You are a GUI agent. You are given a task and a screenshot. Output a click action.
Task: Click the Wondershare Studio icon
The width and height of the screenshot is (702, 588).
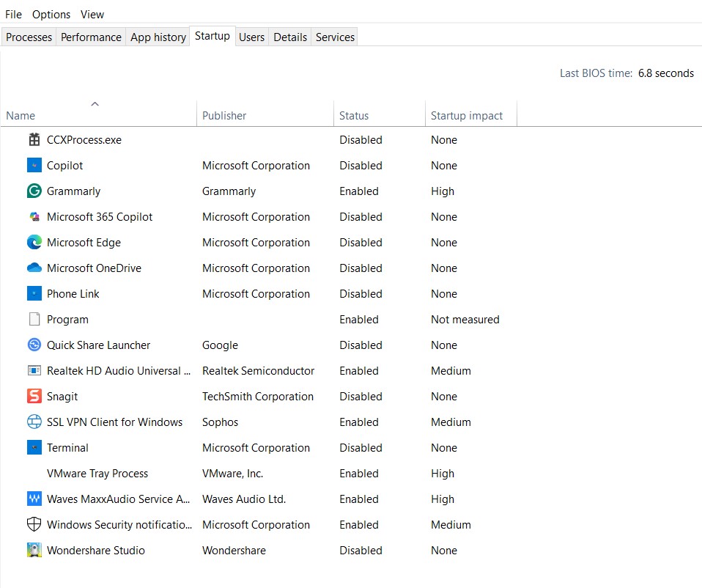click(x=34, y=550)
